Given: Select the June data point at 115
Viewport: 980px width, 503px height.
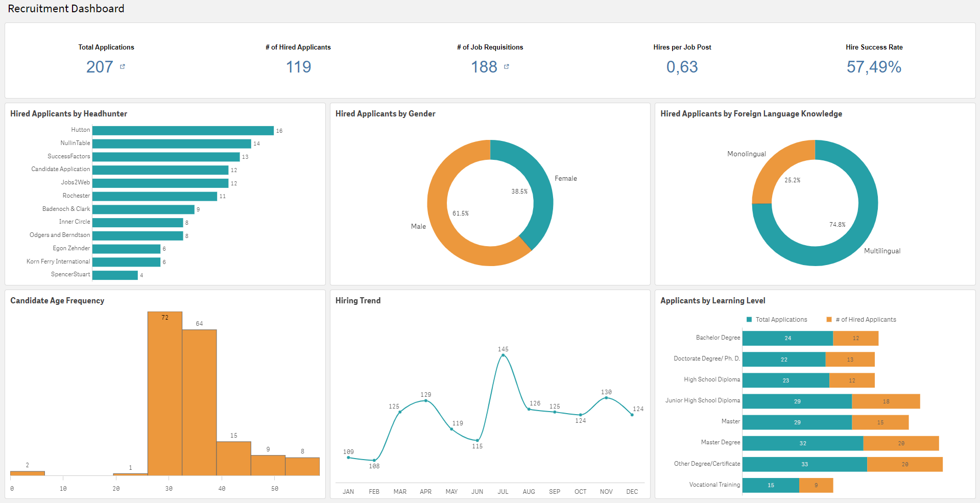Looking at the screenshot, I should tap(477, 440).
